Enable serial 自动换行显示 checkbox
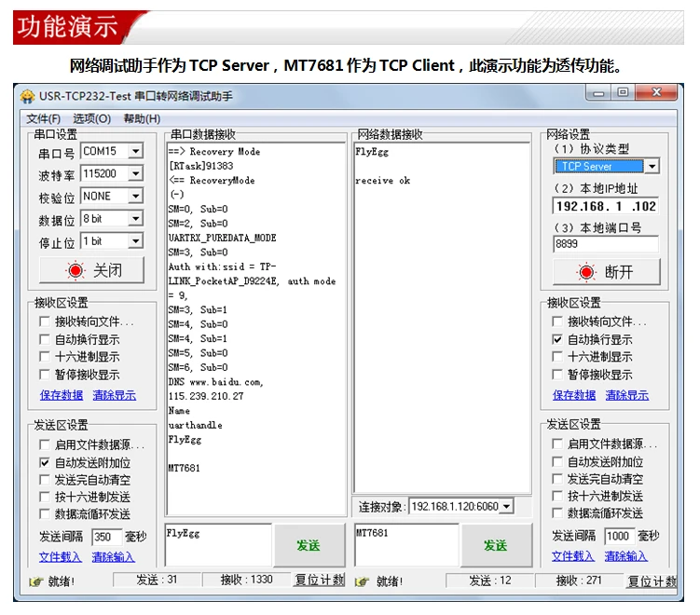This screenshot has height=615, width=700. tap(44, 339)
